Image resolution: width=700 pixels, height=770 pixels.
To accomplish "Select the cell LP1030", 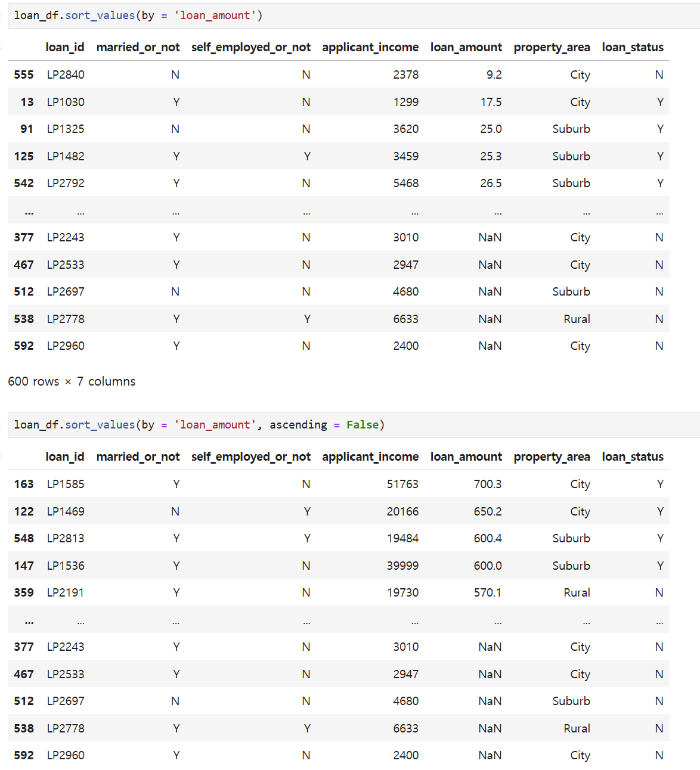I will coord(66,102).
